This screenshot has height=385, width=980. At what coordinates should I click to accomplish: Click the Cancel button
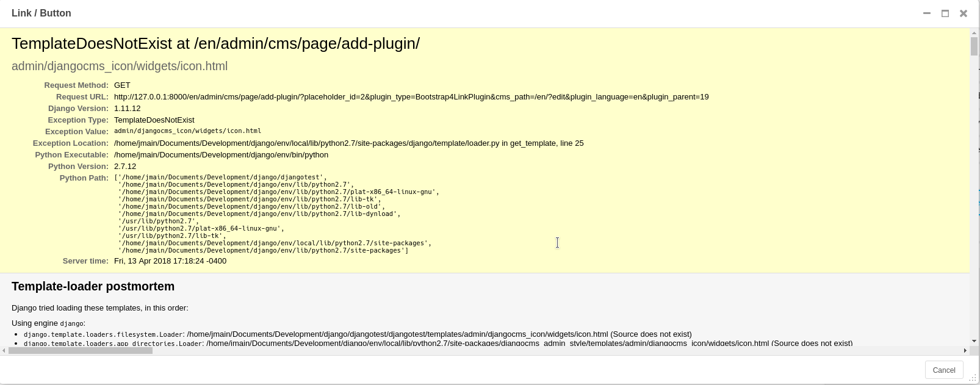click(944, 370)
